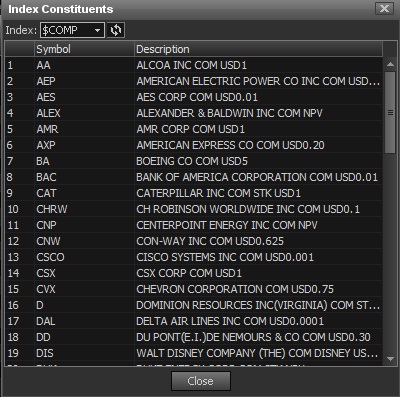Viewport: 400px width, 397px height.
Task: Select the D symbol in row 16
Action: click(40, 305)
